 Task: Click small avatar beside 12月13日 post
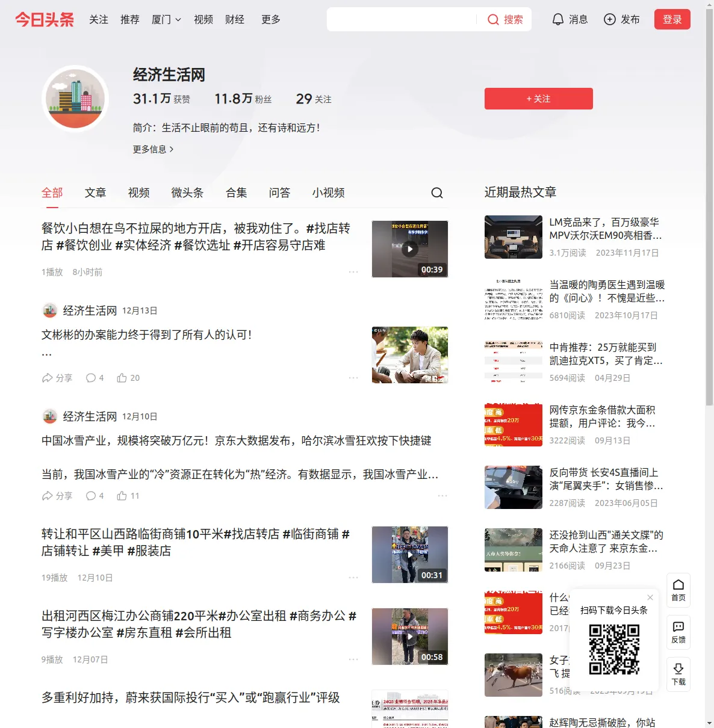click(50, 310)
